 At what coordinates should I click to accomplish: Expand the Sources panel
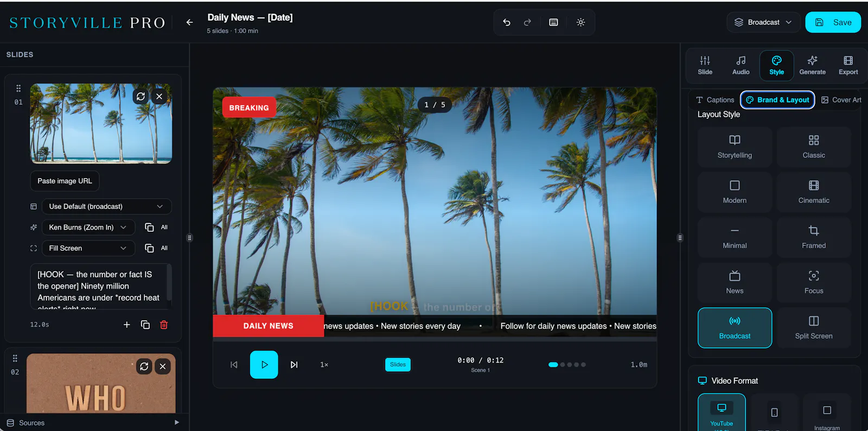pos(93,422)
